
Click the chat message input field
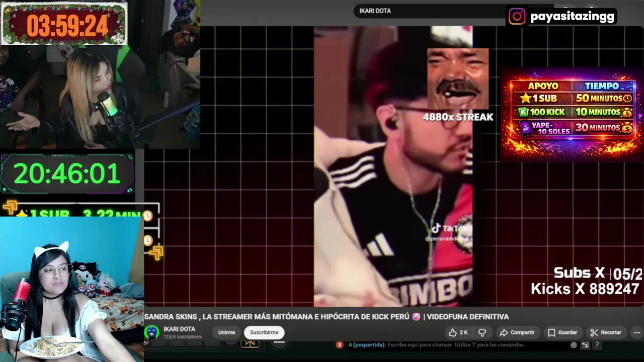coord(455,345)
